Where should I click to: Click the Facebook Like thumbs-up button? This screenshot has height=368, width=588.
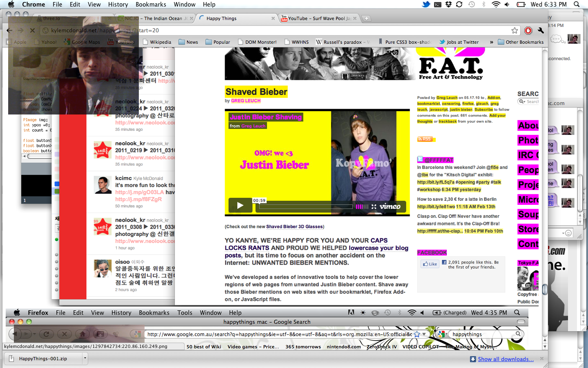pyautogui.click(x=430, y=264)
